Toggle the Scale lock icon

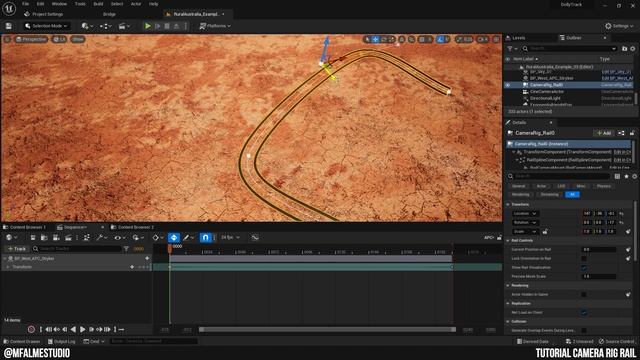[545, 231]
